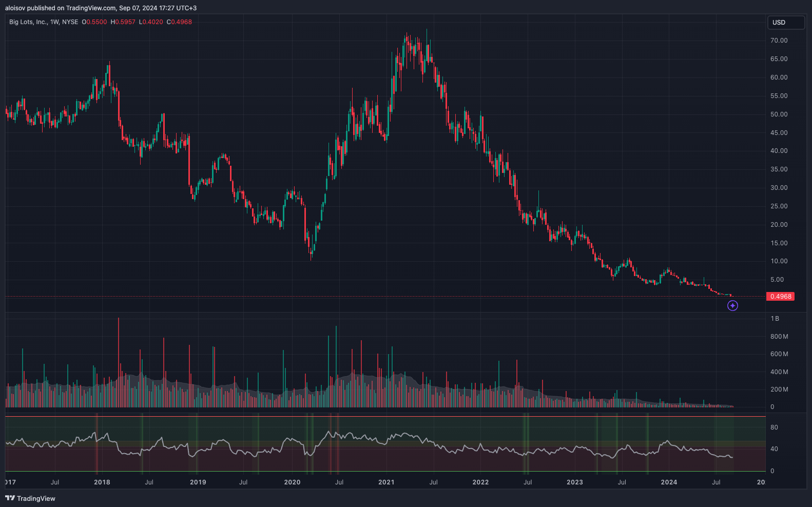Click the 20.00 price axis label

coord(779,225)
